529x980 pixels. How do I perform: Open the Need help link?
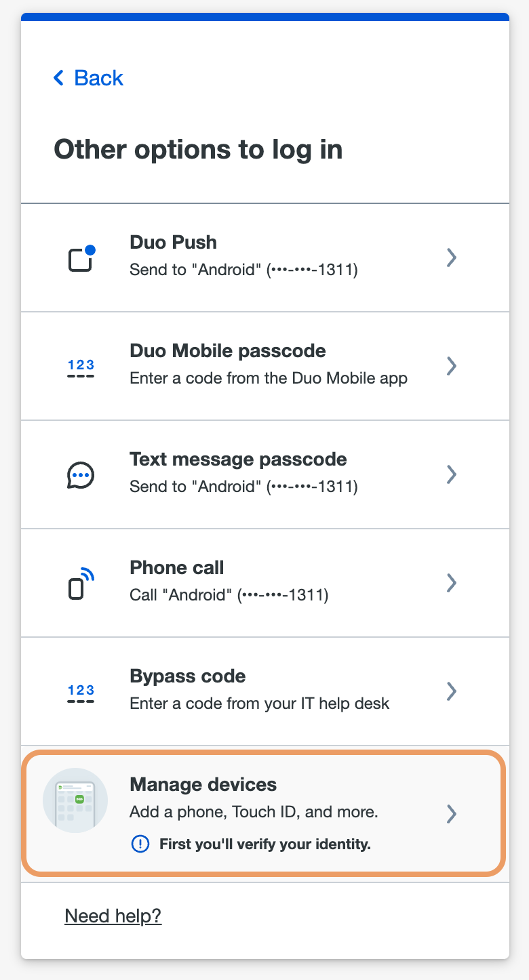click(x=113, y=916)
